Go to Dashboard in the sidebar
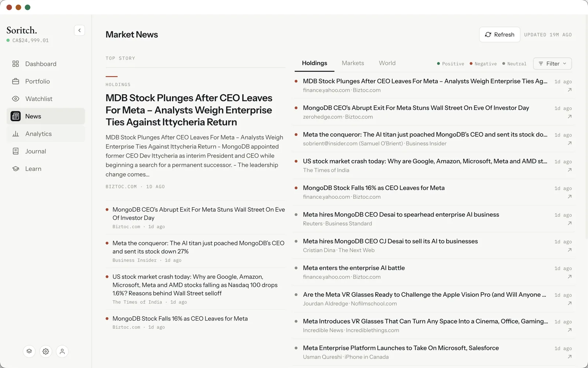588x368 pixels. (46, 64)
